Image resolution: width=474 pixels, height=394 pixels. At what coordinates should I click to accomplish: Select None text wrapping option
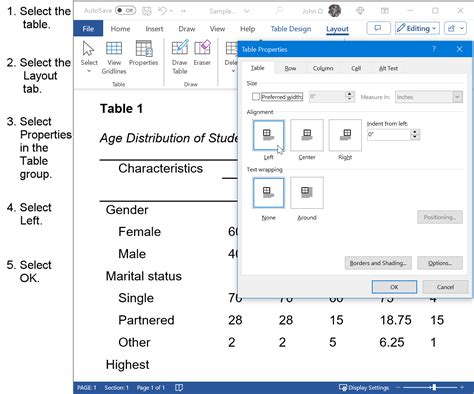pos(268,193)
